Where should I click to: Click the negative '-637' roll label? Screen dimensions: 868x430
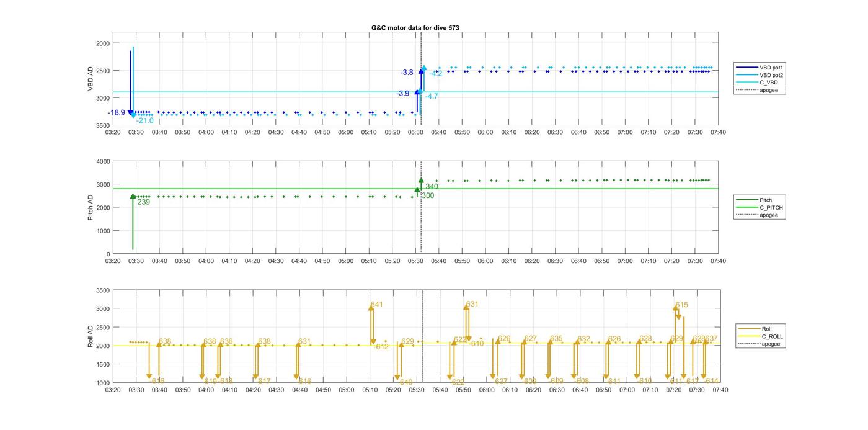pos(500,382)
